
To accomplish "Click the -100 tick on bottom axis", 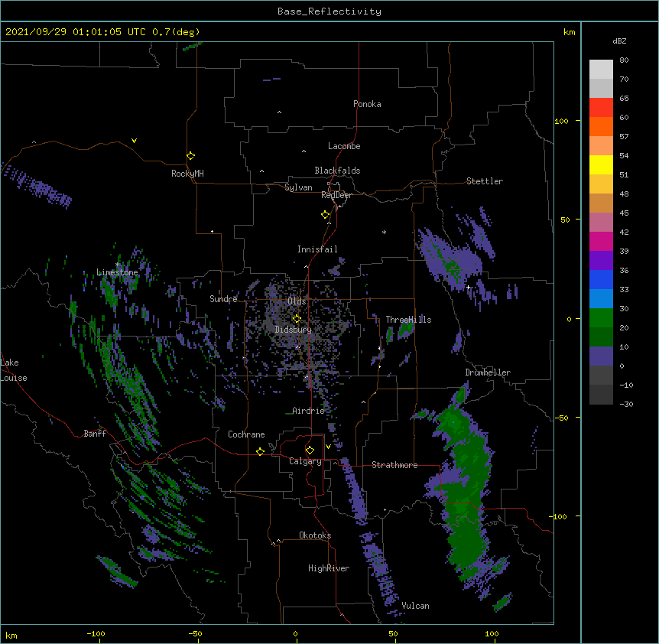I will [96, 633].
